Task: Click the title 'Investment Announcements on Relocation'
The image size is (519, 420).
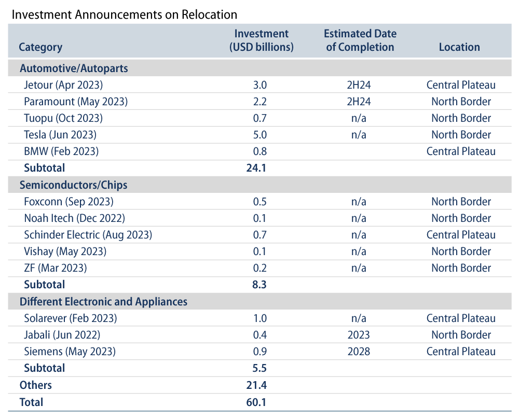Action: coord(125,15)
